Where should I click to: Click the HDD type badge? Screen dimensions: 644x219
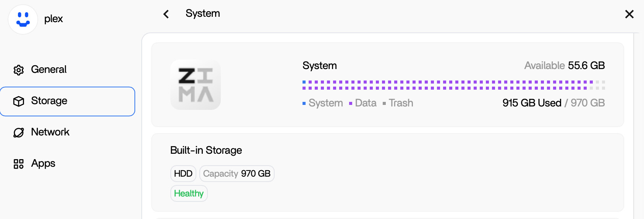[x=183, y=174]
